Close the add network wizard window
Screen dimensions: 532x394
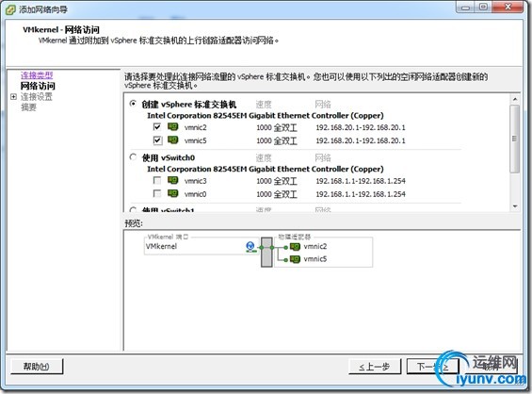tap(508, 8)
